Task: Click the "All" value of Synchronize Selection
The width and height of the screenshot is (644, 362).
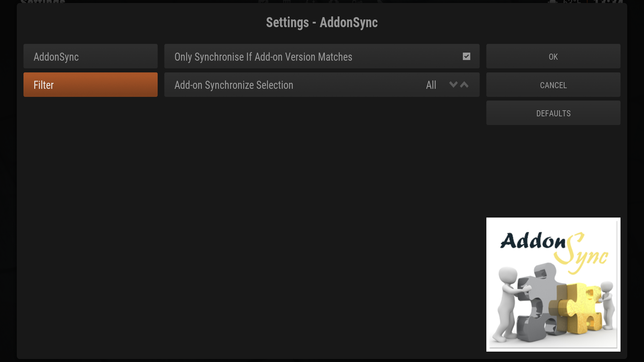Action: (x=431, y=85)
